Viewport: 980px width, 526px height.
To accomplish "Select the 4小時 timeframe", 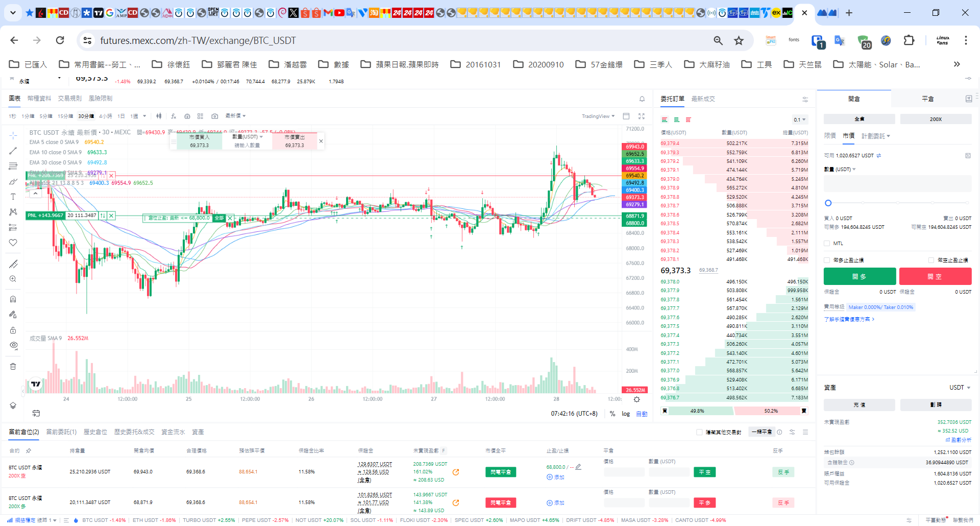I will [106, 116].
